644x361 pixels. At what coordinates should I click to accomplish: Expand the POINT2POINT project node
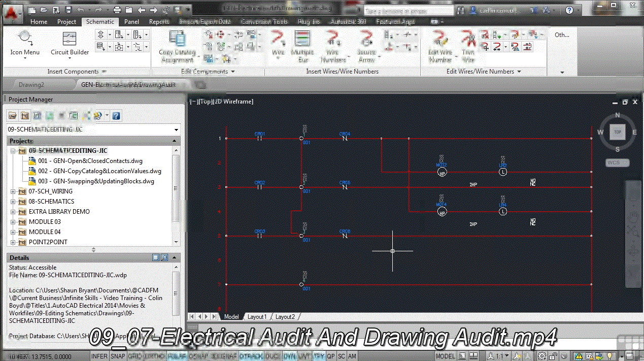tap(13, 242)
